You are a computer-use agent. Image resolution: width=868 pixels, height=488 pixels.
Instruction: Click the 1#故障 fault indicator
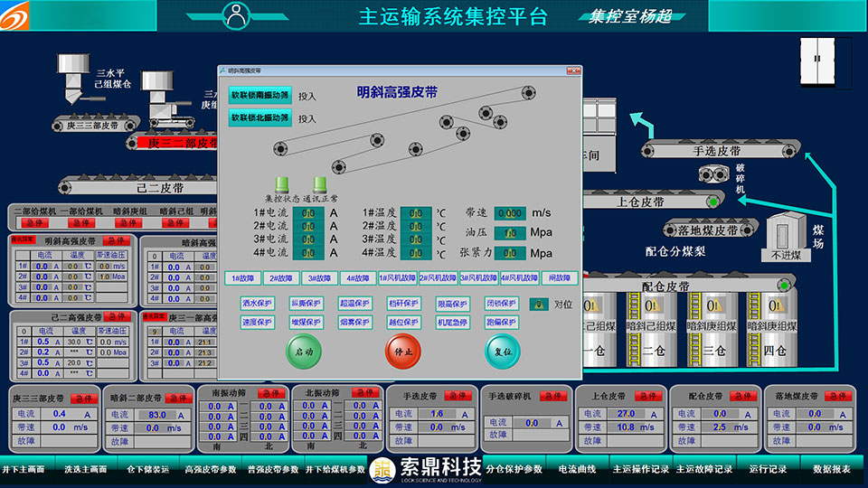242,278
